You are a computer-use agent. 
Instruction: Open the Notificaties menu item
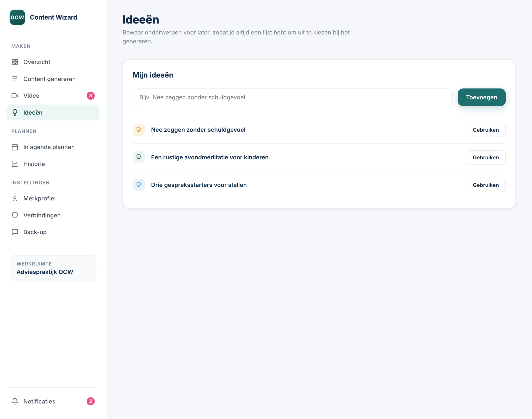(53, 401)
